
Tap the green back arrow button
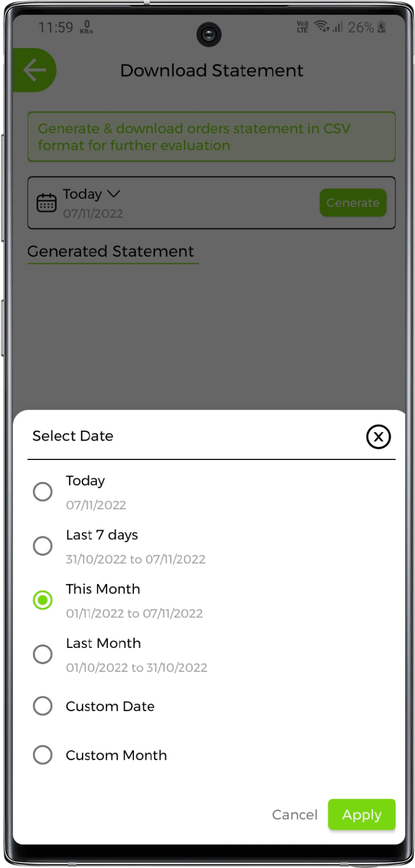coord(35,70)
